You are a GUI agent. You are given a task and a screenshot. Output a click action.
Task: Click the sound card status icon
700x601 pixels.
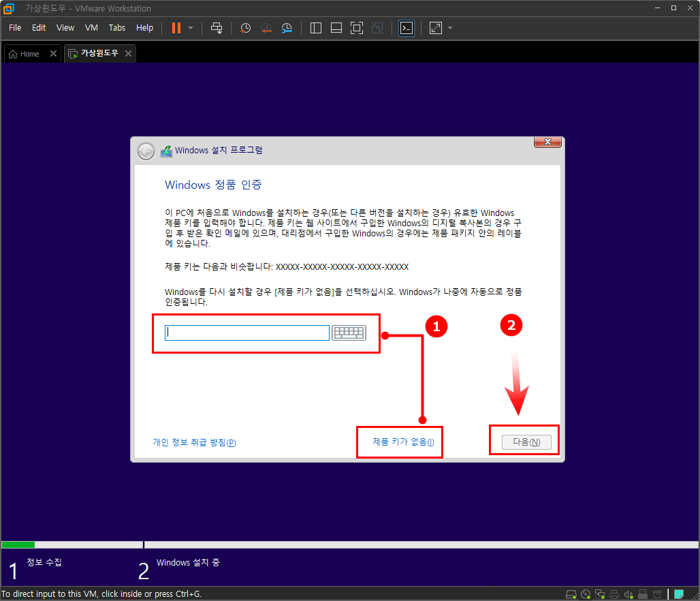point(629,594)
